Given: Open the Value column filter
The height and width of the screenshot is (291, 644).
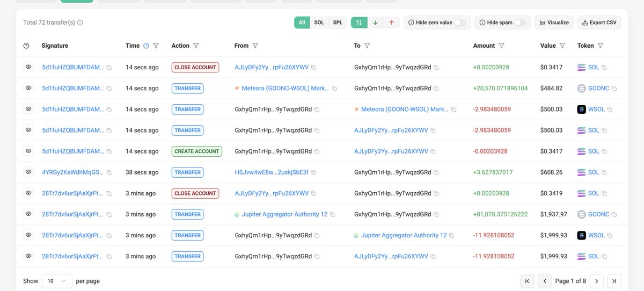Looking at the screenshot, I should [x=562, y=46].
